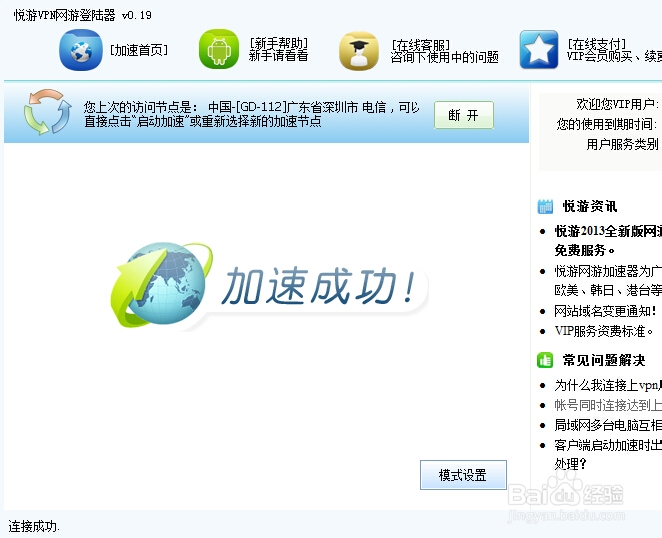The width and height of the screenshot is (662, 538).
Task: Click the 悦游资讯 calendar icon
Action: tap(545, 207)
